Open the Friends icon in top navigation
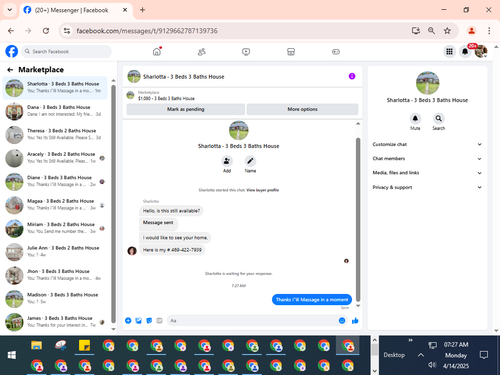The image size is (500, 375). point(201,52)
